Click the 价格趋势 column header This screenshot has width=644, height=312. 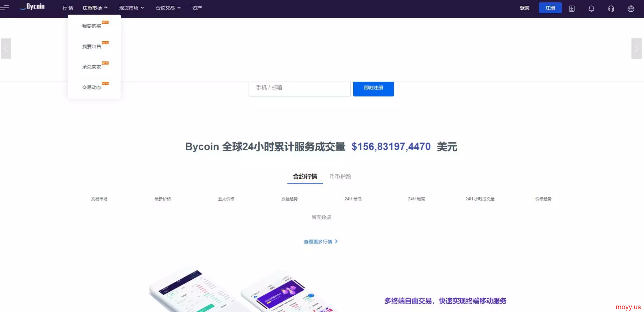click(x=543, y=199)
